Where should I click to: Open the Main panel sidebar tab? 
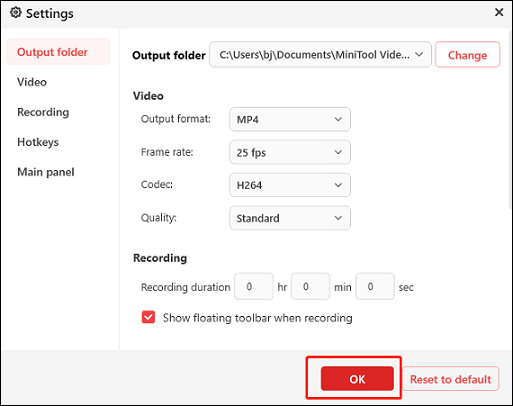[46, 172]
